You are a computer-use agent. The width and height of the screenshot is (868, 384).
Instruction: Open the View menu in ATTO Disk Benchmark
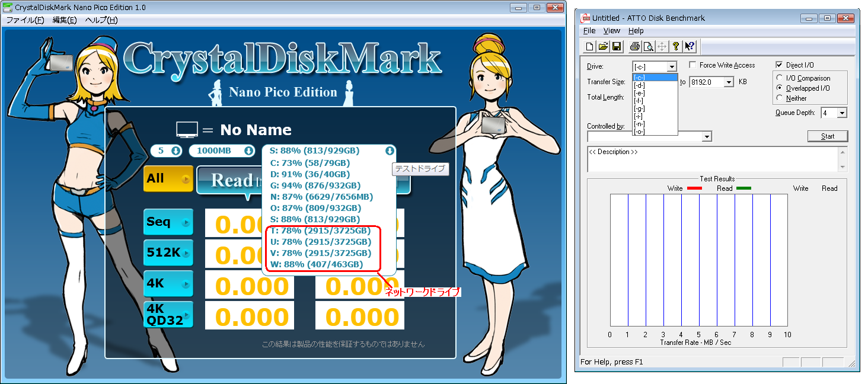click(612, 31)
